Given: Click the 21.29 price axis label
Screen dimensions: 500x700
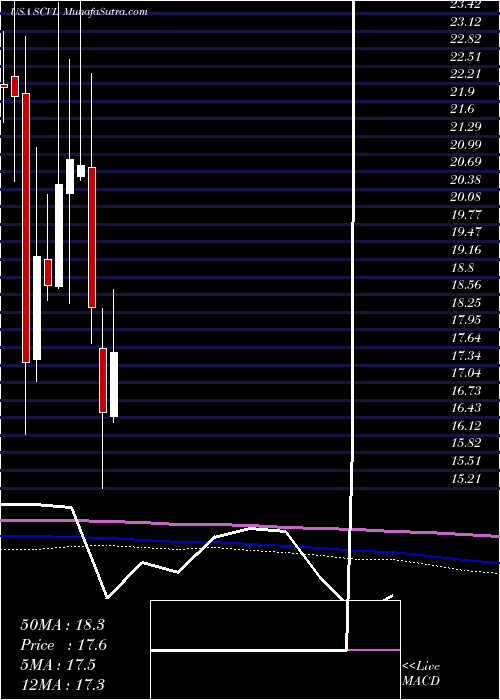Looking at the screenshot, I should pyautogui.click(x=466, y=128).
